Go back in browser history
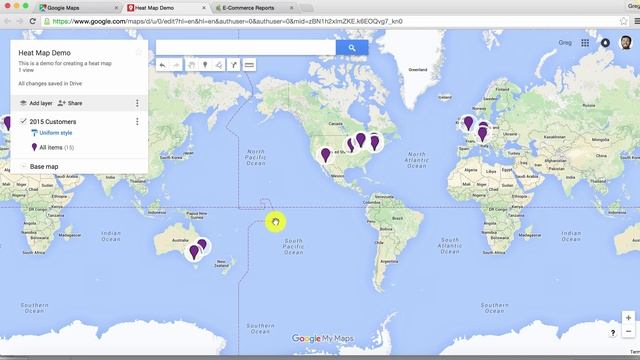This screenshot has width=640, height=360. coord(7,21)
